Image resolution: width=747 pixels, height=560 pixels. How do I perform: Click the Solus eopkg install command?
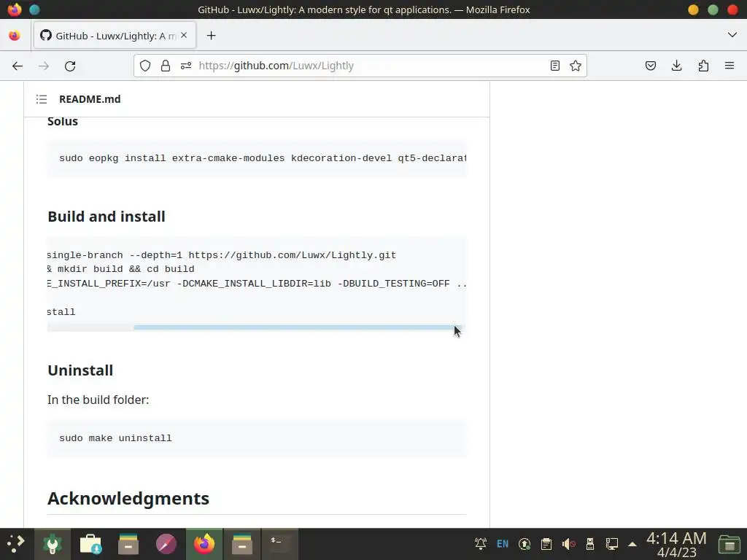coord(263,158)
